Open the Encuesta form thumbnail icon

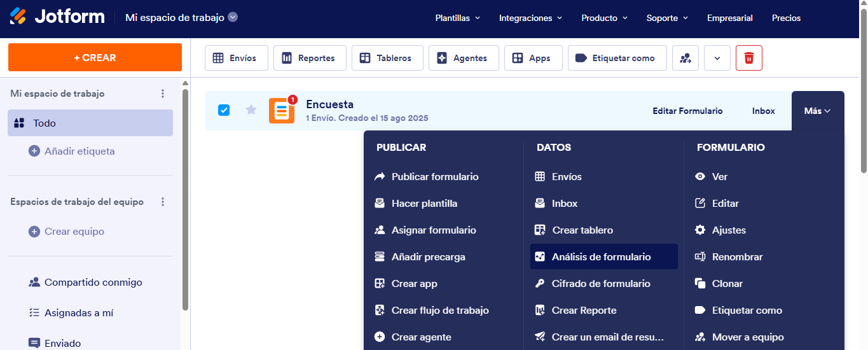click(x=282, y=110)
